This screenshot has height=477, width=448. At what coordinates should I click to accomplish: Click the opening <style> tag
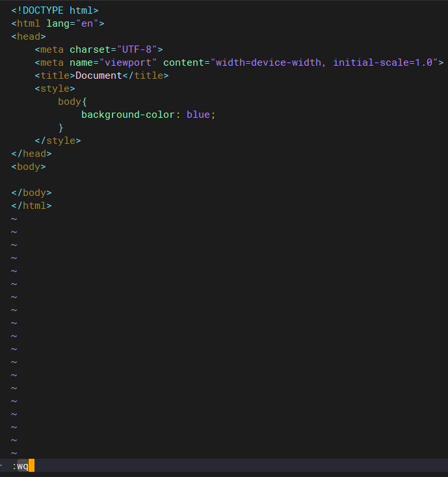pyautogui.click(x=55, y=89)
